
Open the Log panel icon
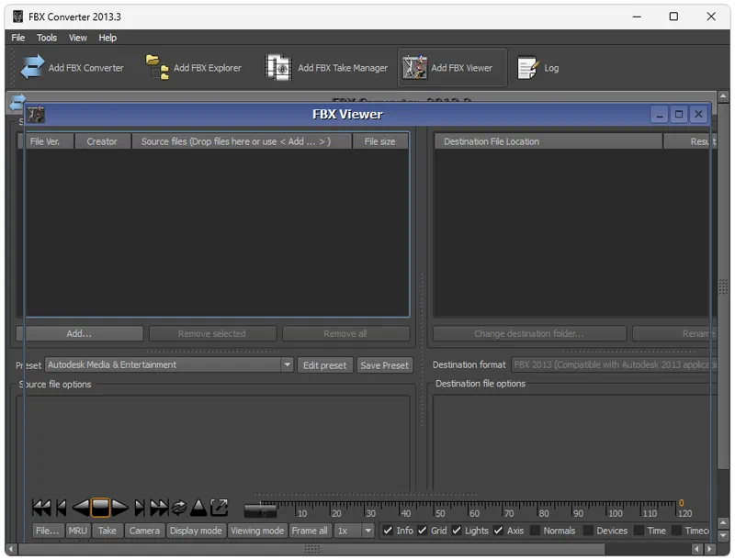527,67
